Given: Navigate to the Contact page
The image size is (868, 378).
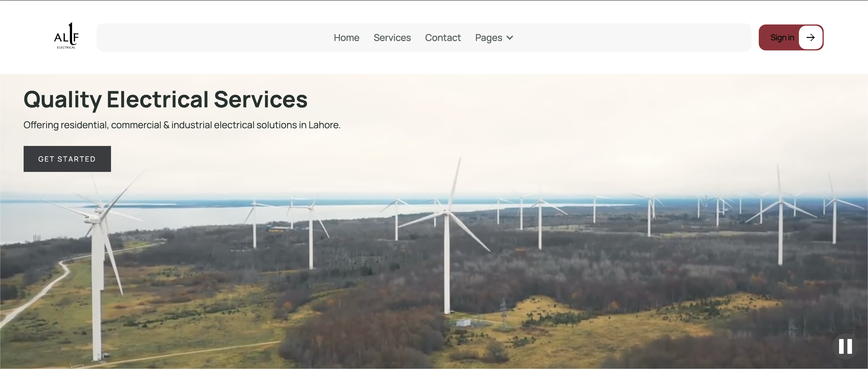Looking at the screenshot, I should coord(443,38).
